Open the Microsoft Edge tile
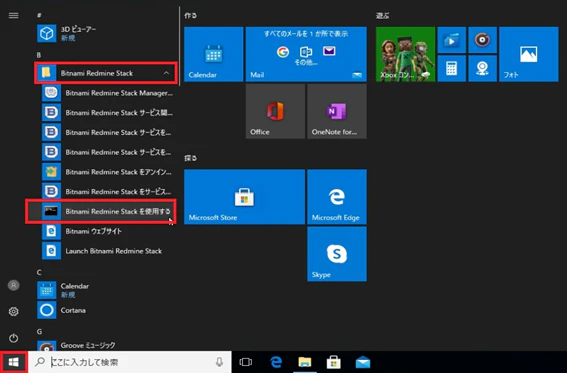The width and height of the screenshot is (567, 373). pos(337,197)
